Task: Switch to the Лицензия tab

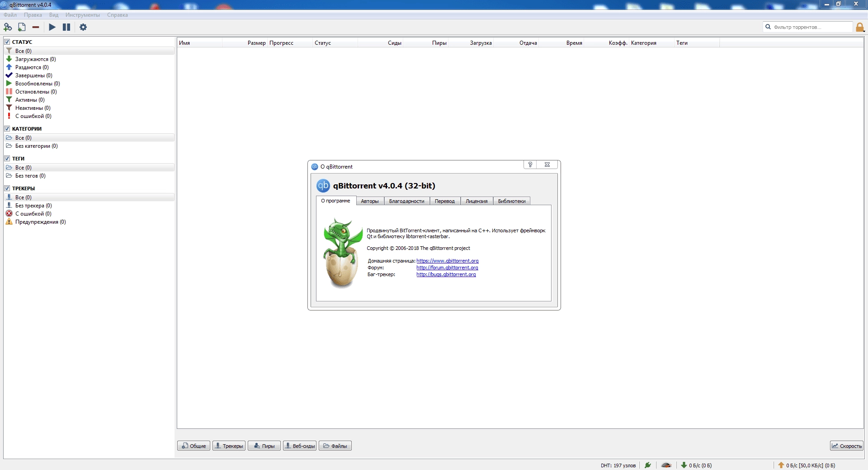Action: coord(476,201)
